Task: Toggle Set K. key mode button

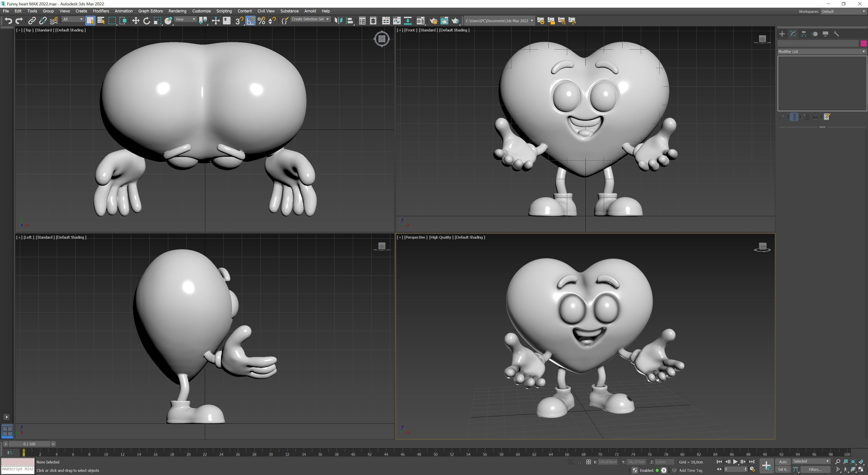Action: coord(783,470)
